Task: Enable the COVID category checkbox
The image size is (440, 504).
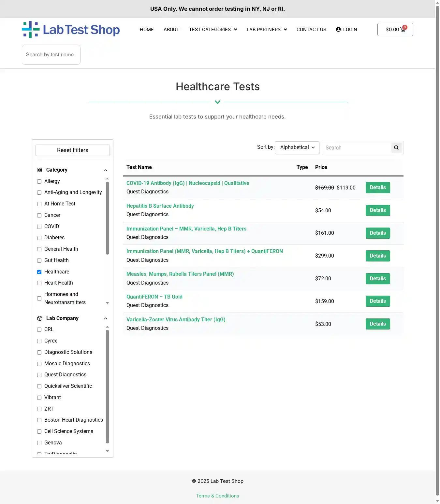Action: point(39,227)
